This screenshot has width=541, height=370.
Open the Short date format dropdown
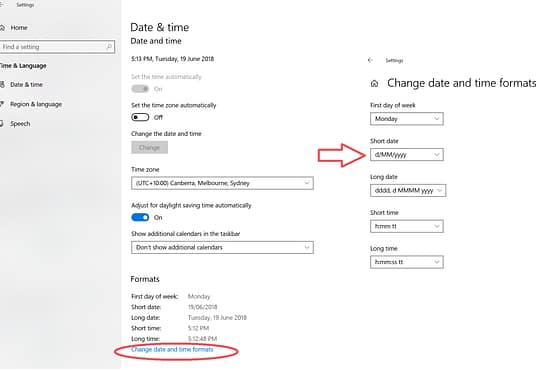tap(407, 155)
